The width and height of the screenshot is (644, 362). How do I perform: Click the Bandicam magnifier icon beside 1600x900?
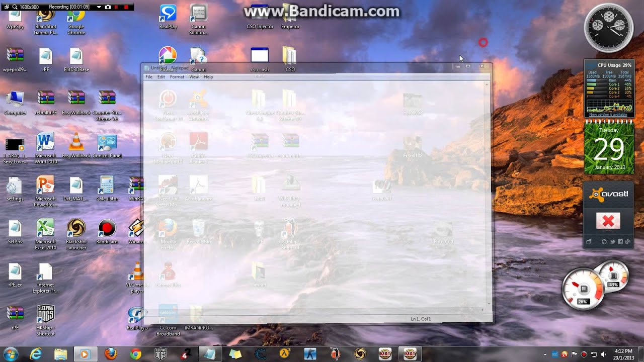[14, 7]
